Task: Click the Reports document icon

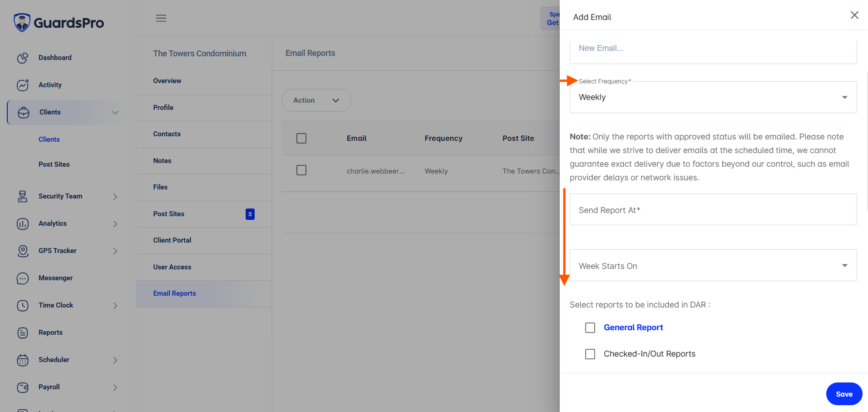Action: click(x=23, y=333)
